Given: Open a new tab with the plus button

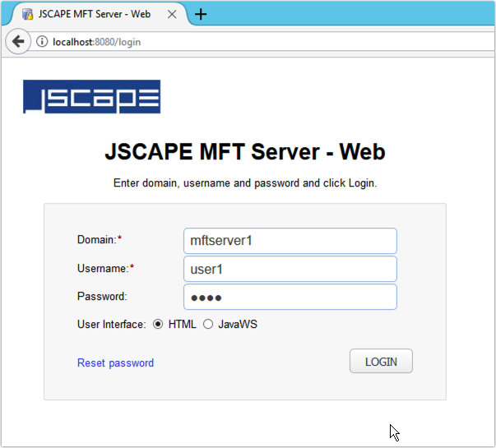Looking at the screenshot, I should point(201,14).
